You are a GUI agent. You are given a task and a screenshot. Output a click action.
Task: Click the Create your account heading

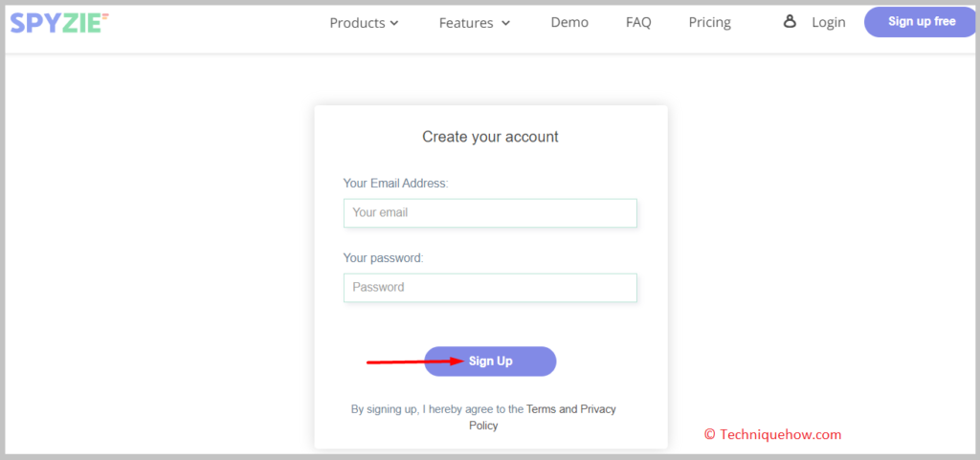(x=490, y=137)
